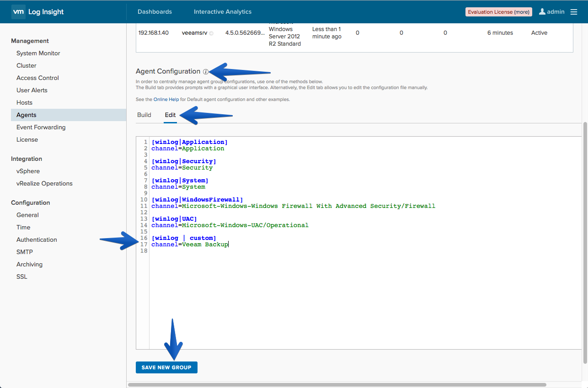Click the channel=Veeam Backup line
Image resolution: width=588 pixels, height=388 pixels.
pyautogui.click(x=190, y=244)
